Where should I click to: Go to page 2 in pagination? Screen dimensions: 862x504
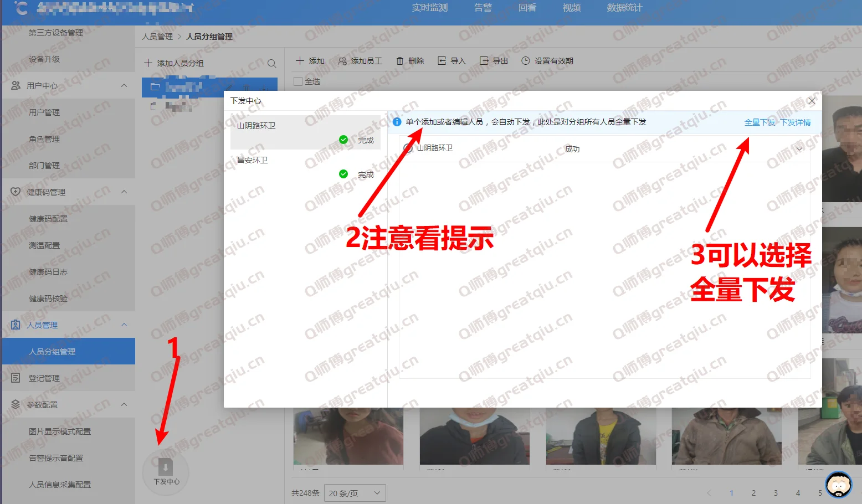[753, 493]
